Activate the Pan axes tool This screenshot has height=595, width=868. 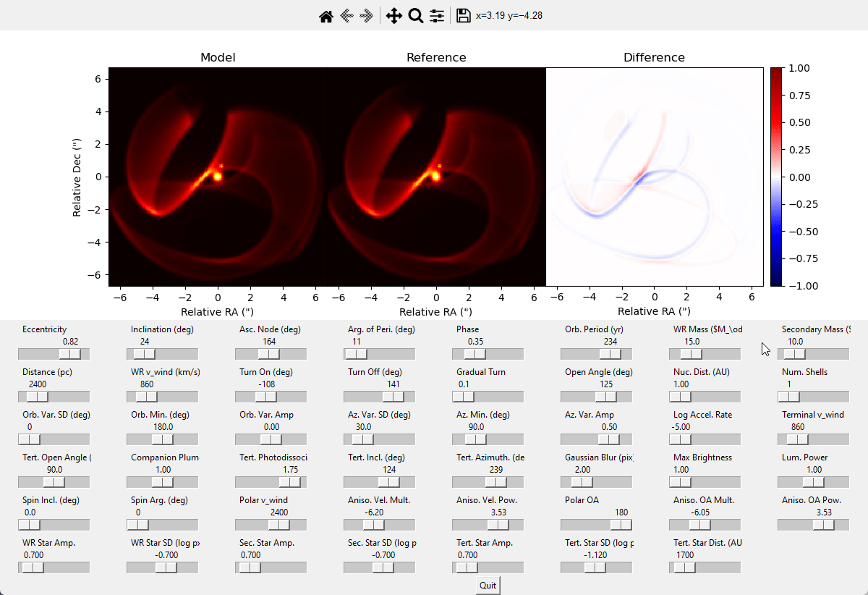click(x=393, y=15)
